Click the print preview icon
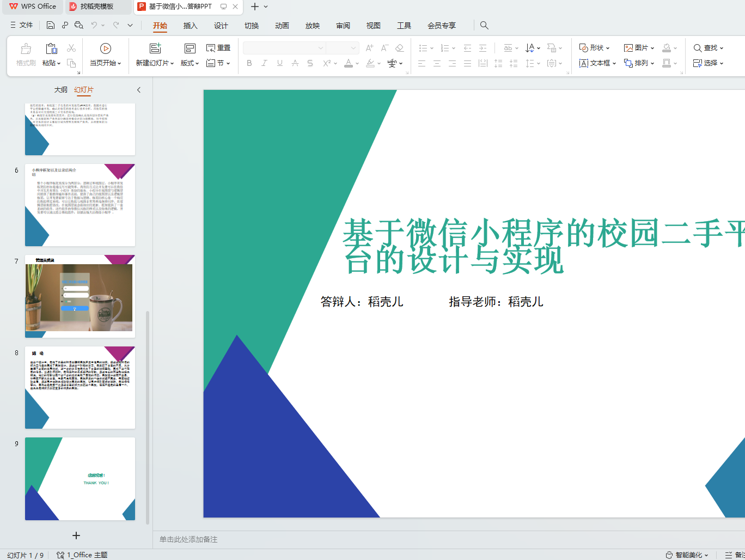Image resolution: width=745 pixels, height=560 pixels. coord(79,25)
